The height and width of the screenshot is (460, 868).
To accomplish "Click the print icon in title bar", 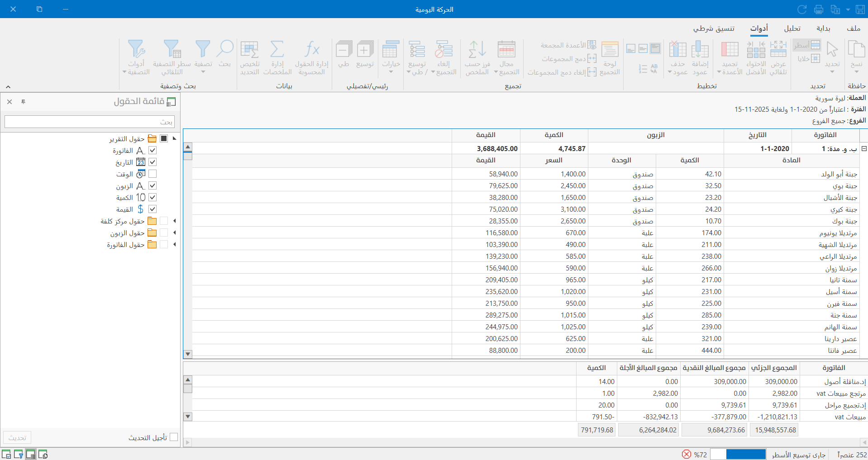I will tap(819, 9).
